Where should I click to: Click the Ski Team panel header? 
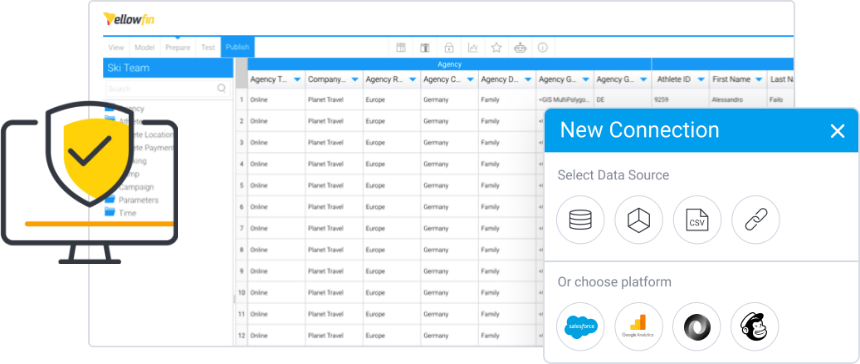pos(168,68)
